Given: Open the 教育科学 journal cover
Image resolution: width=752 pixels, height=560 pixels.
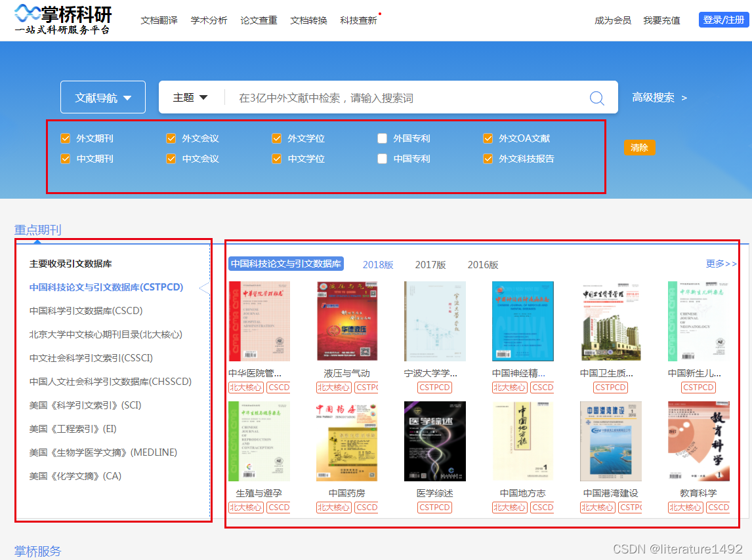Looking at the screenshot, I should pyautogui.click(x=699, y=441).
